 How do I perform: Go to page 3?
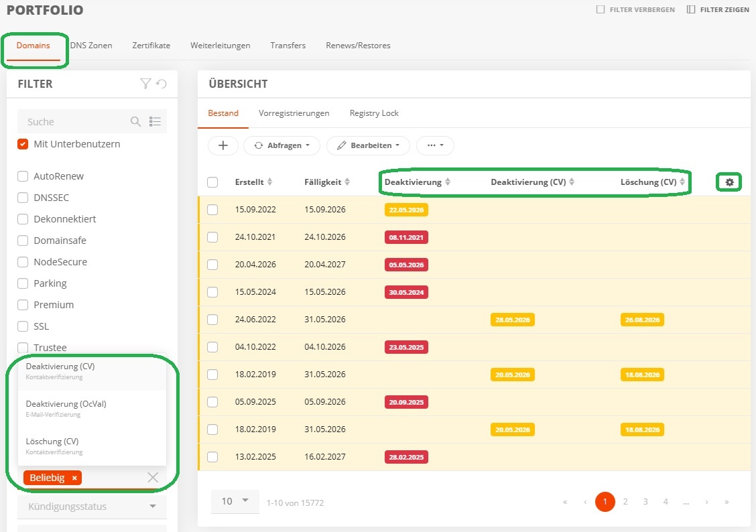coord(645,502)
